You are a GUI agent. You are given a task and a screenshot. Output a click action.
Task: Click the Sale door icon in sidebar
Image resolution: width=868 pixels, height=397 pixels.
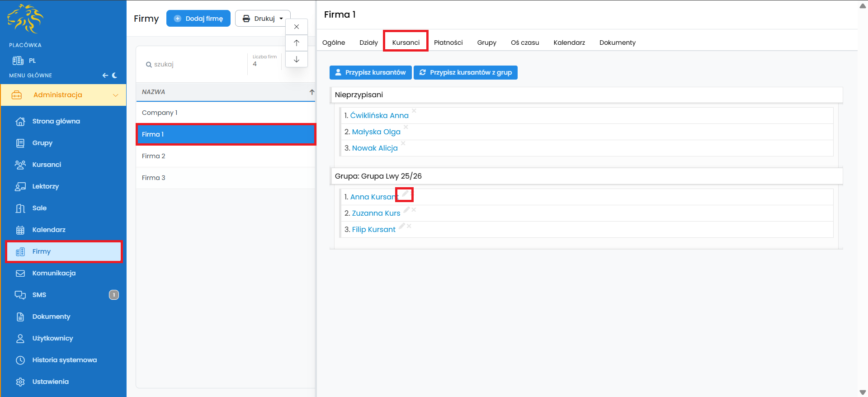(20, 208)
